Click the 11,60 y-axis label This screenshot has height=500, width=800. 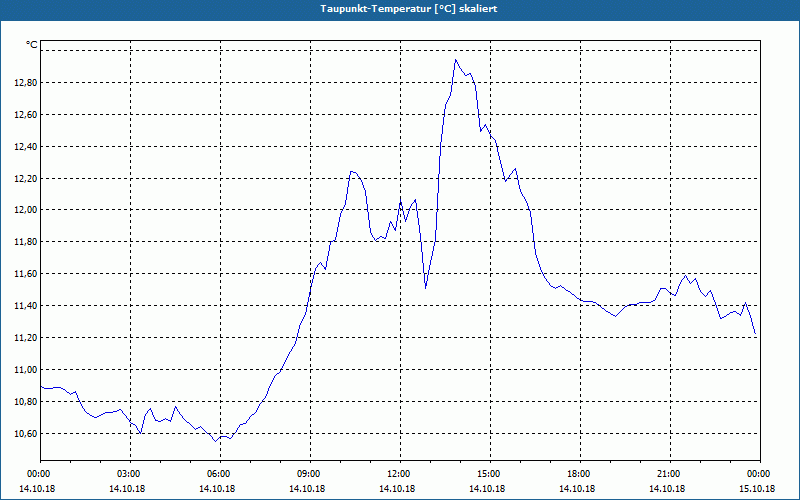[25, 274]
